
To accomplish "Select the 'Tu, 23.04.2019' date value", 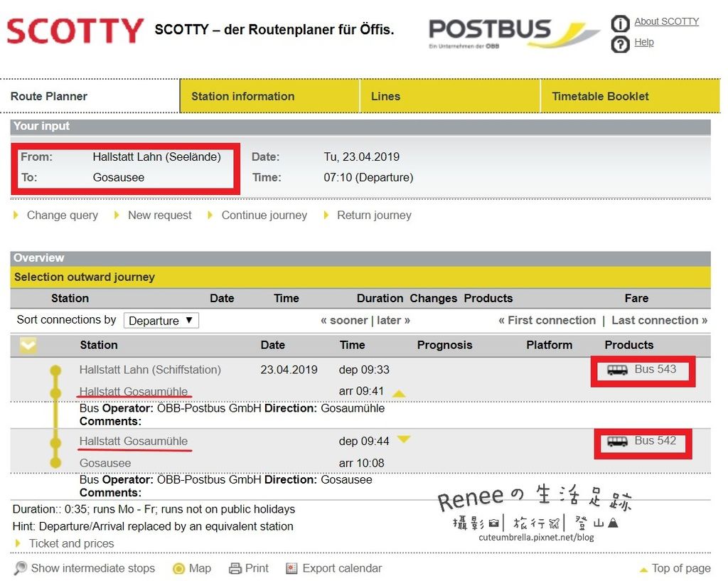I will tap(362, 156).
